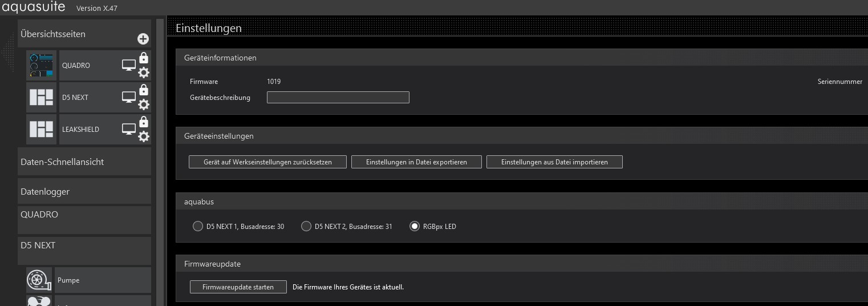The width and height of the screenshot is (868, 306).
Task: Click the Seriennummer label
Action: pos(840,82)
